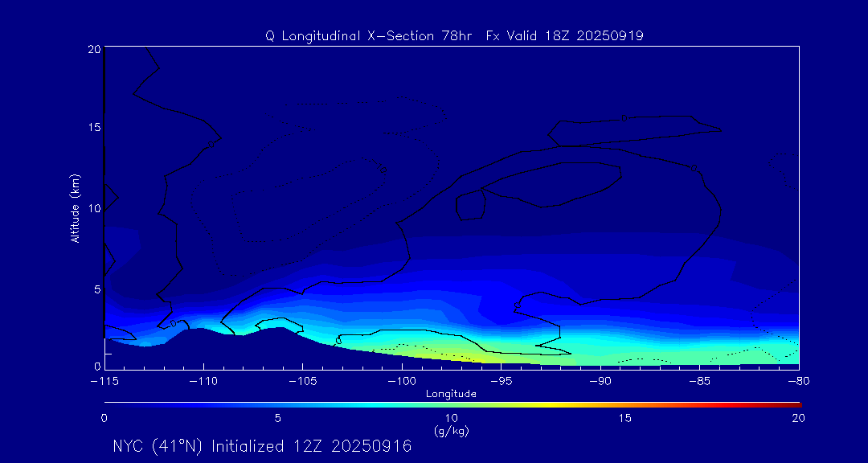Click the -100 longitude tick label
Screen dimensions: 868x463
click(x=402, y=381)
